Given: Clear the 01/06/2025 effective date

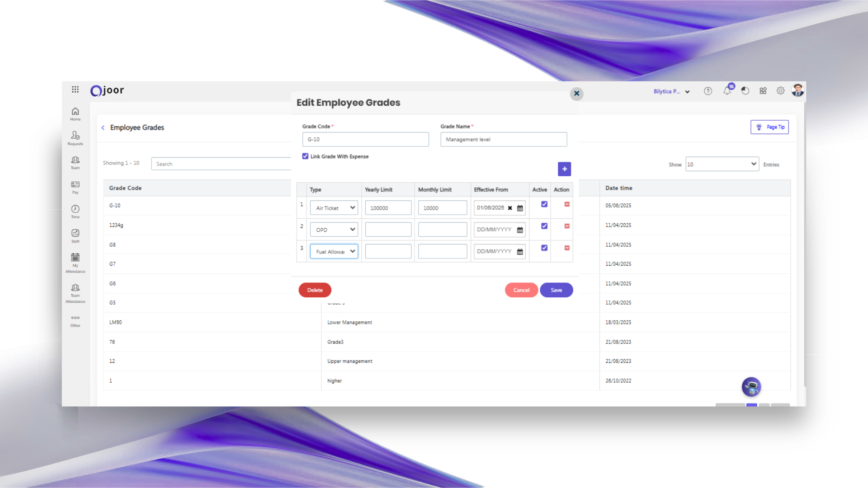Looking at the screenshot, I should pyautogui.click(x=510, y=208).
